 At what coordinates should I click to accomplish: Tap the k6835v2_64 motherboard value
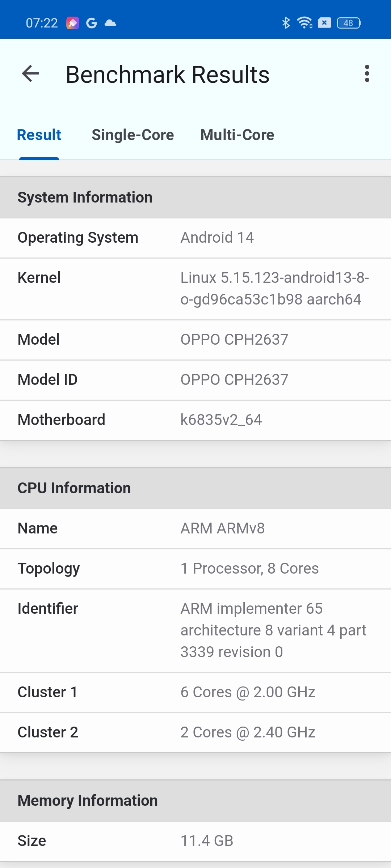pyautogui.click(x=221, y=420)
